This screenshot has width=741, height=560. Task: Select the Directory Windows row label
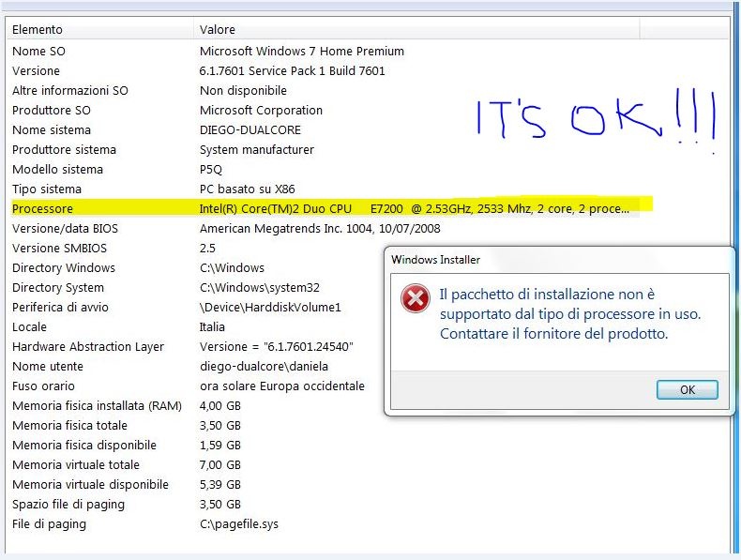(64, 268)
